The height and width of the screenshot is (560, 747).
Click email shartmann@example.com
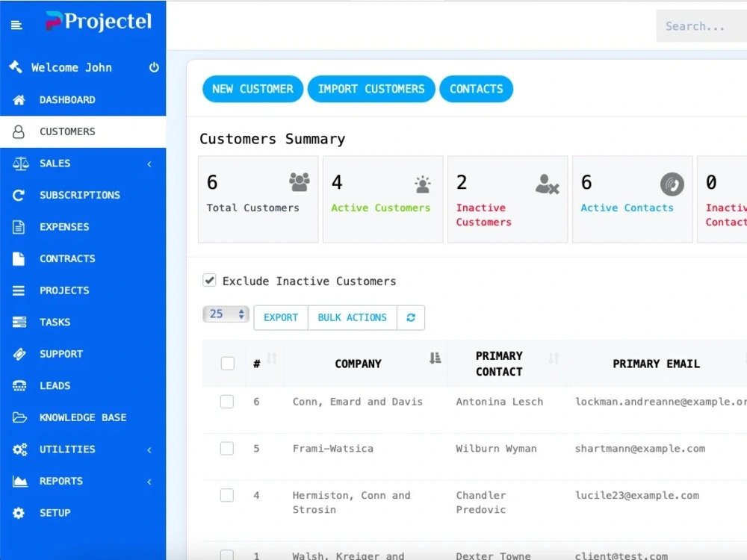[x=640, y=449]
